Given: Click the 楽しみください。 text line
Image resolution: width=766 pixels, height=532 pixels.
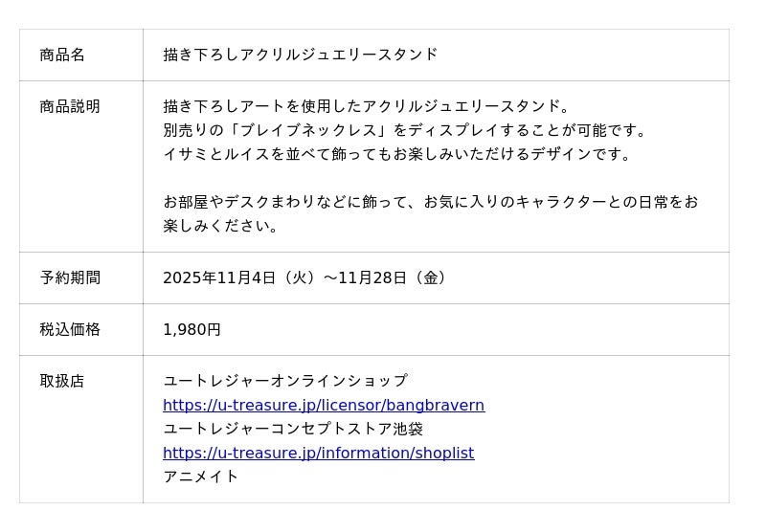Looking at the screenshot, I should click(223, 227).
